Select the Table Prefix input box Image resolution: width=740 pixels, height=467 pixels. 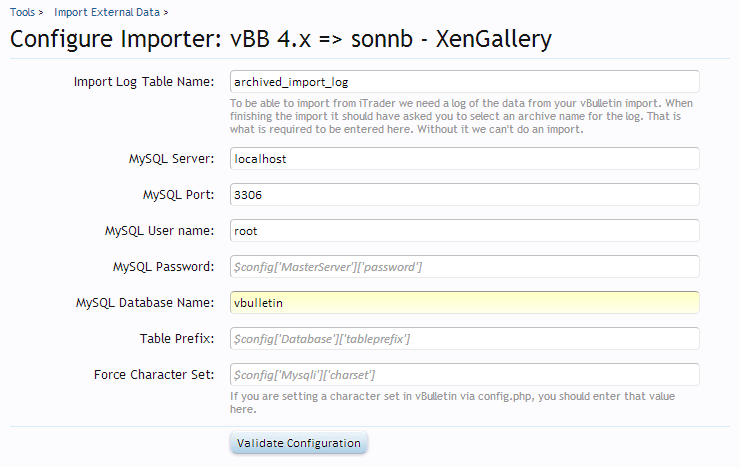[x=463, y=339]
